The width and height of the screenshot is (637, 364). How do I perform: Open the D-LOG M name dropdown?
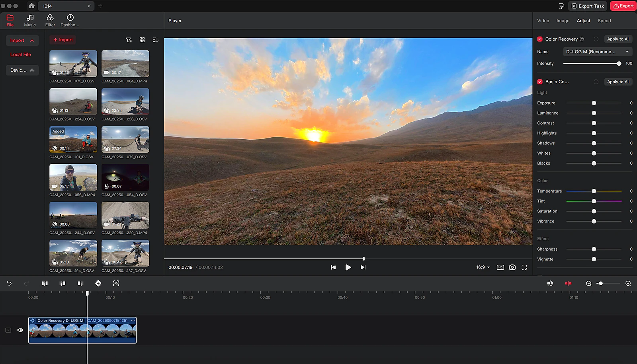(598, 52)
